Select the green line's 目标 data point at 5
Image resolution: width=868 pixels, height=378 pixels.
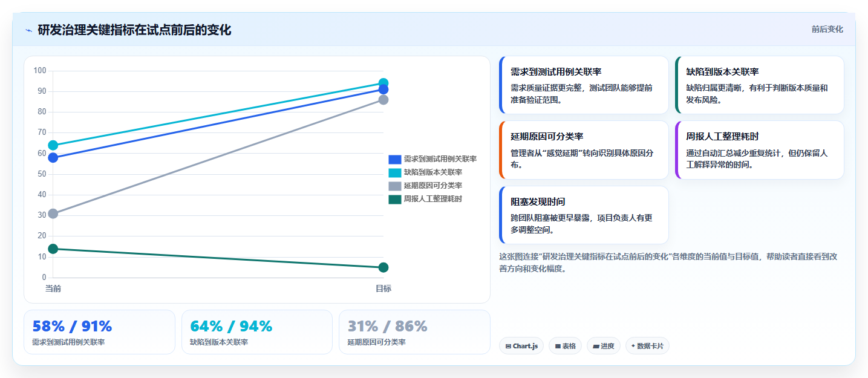tap(383, 267)
